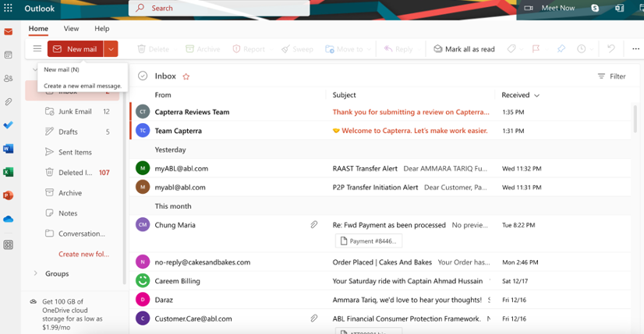The height and width of the screenshot is (334, 644).
Task: Launch Word from the app sidebar
Action: point(9,149)
